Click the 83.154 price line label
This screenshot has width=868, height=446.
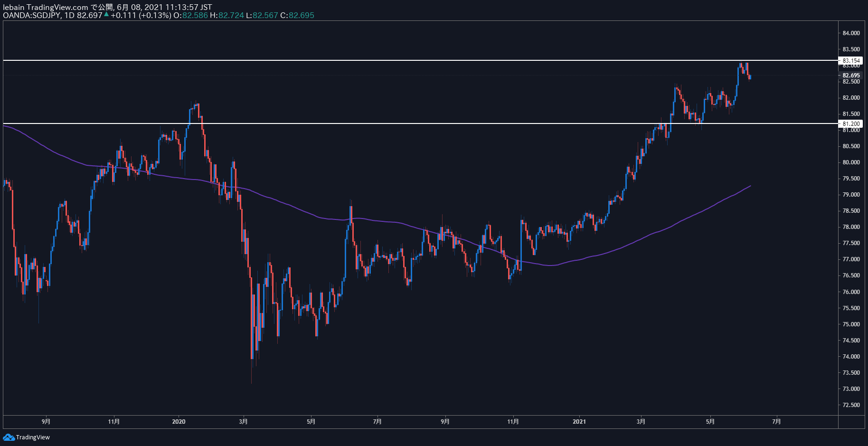click(850, 60)
